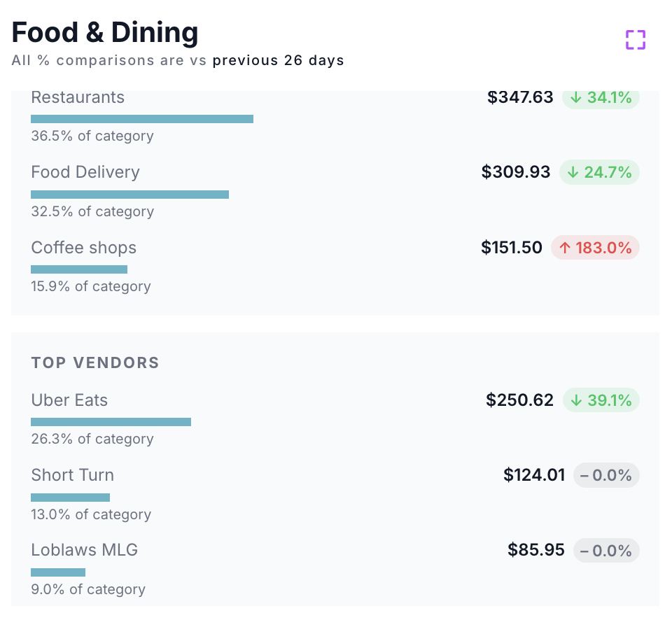
Task: Click the purple fullscreen expand icon
Action: pyautogui.click(x=635, y=40)
